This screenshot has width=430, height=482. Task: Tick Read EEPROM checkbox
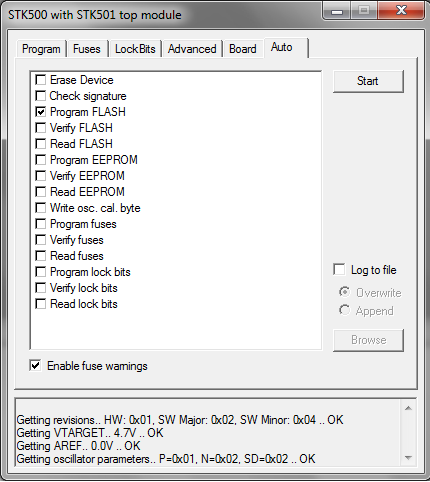[x=41, y=192]
